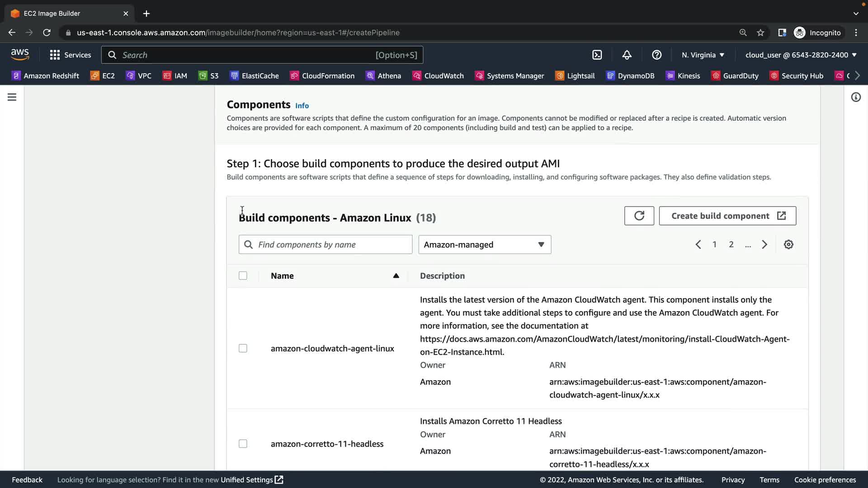Screen dimensions: 868x488
Task: Expand the cloud_user account menu
Action: [x=801, y=55]
